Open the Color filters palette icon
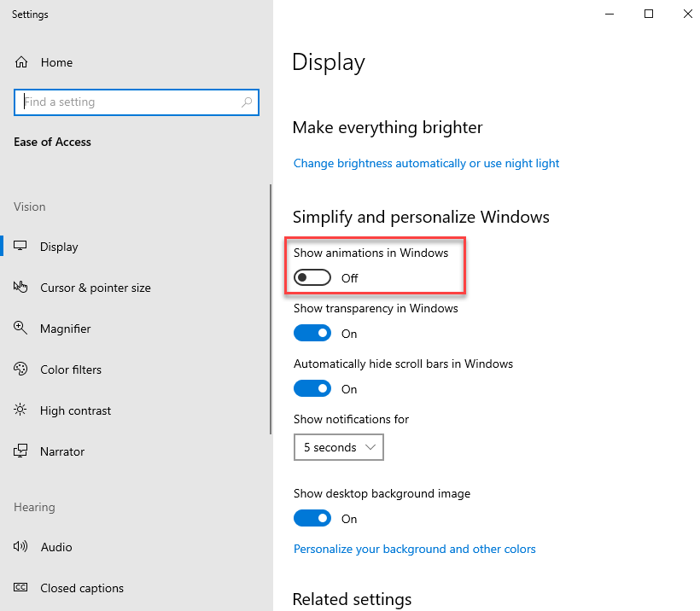 20,369
